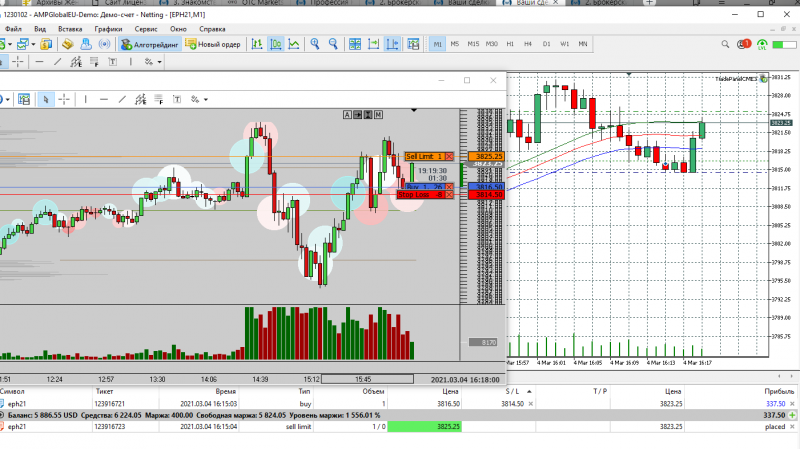800x449 pixels.
Task: Switch chart to Japanese candlesticks type
Action: click(276, 44)
